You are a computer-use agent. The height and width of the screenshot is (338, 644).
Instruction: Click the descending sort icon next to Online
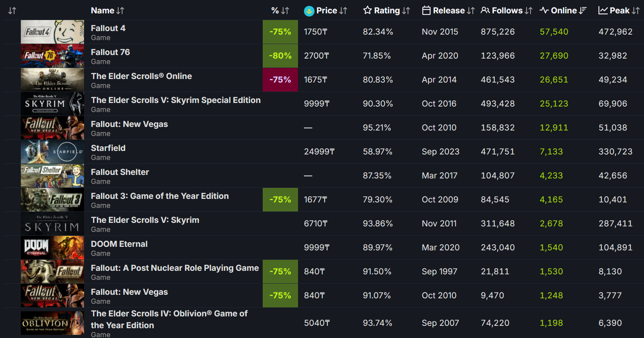pyautogui.click(x=583, y=11)
